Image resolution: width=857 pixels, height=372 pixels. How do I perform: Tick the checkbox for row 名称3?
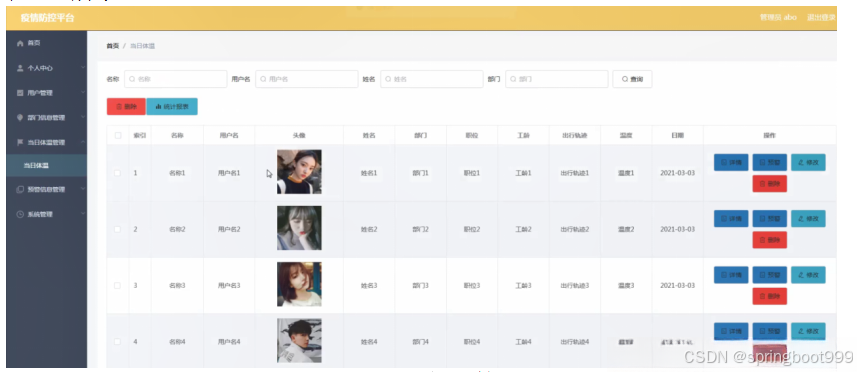tap(118, 286)
